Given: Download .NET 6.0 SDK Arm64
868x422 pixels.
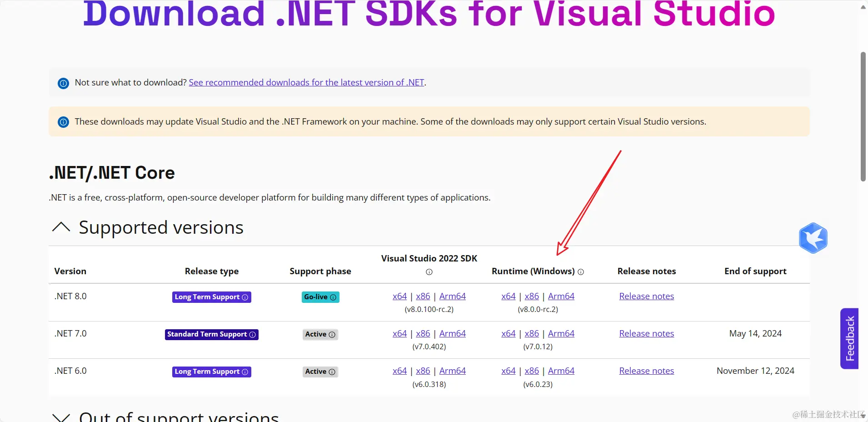Looking at the screenshot, I should pyautogui.click(x=452, y=371).
